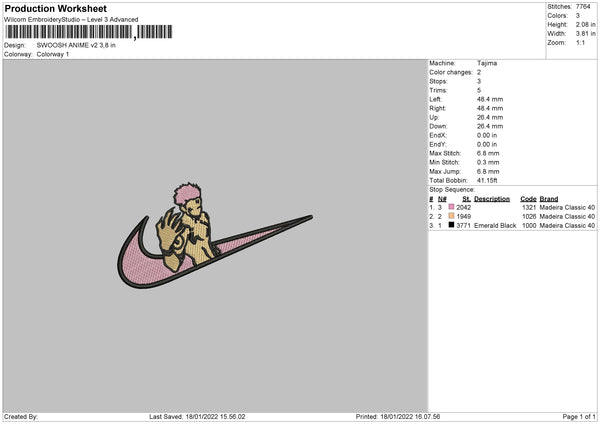Click the Stops value 3
Screen dimensions: 600x424
pos(479,81)
